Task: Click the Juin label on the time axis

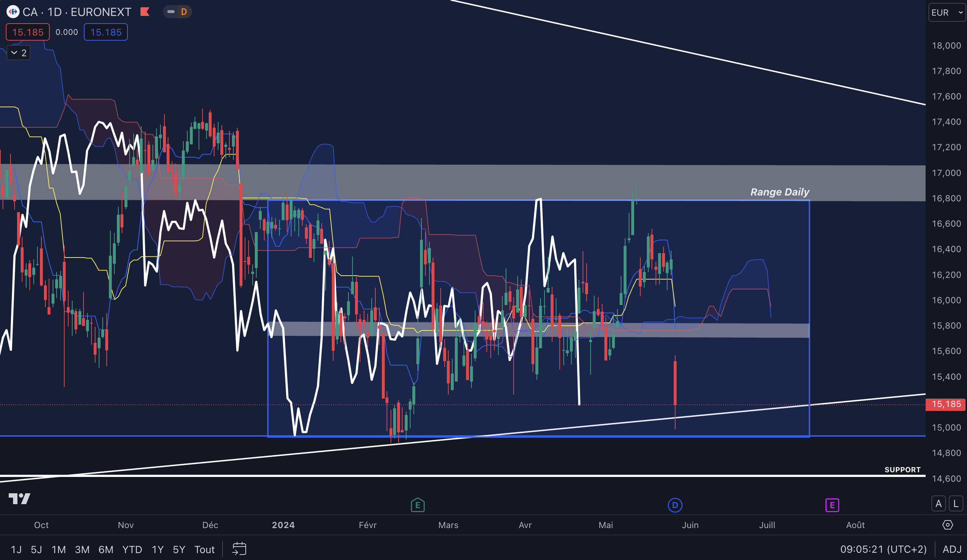Action: [x=690, y=525]
